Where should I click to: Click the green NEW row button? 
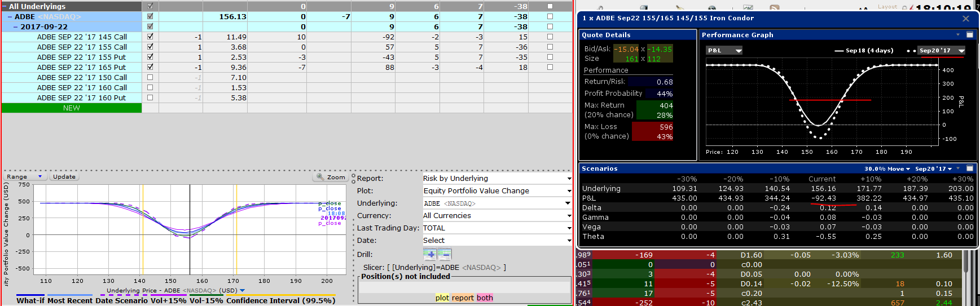click(x=72, y=108)
